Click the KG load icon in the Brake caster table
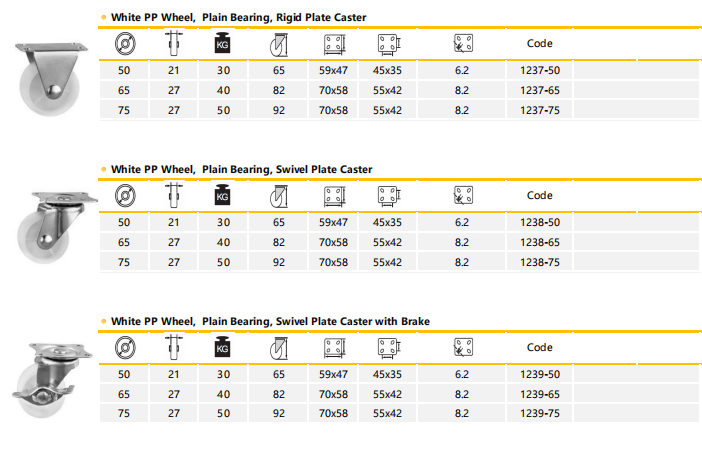702x461 pixels. pyautogui.click(x=223, y=348)
